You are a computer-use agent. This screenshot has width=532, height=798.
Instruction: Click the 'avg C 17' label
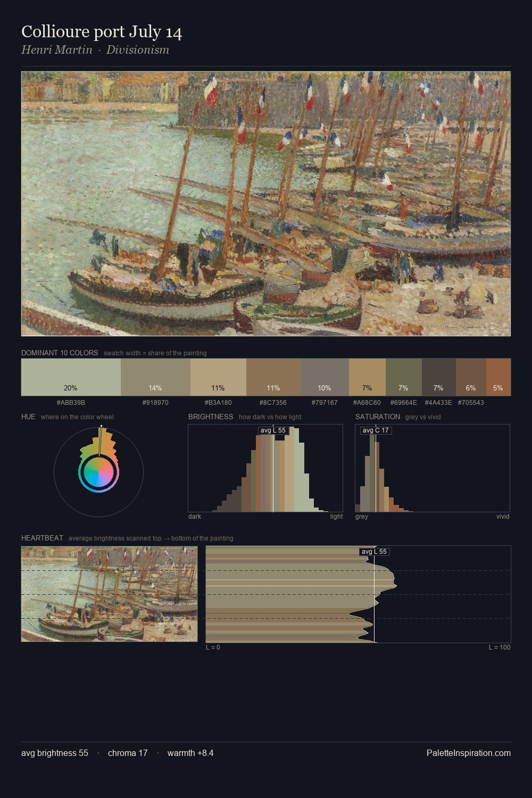click(376, 430)
